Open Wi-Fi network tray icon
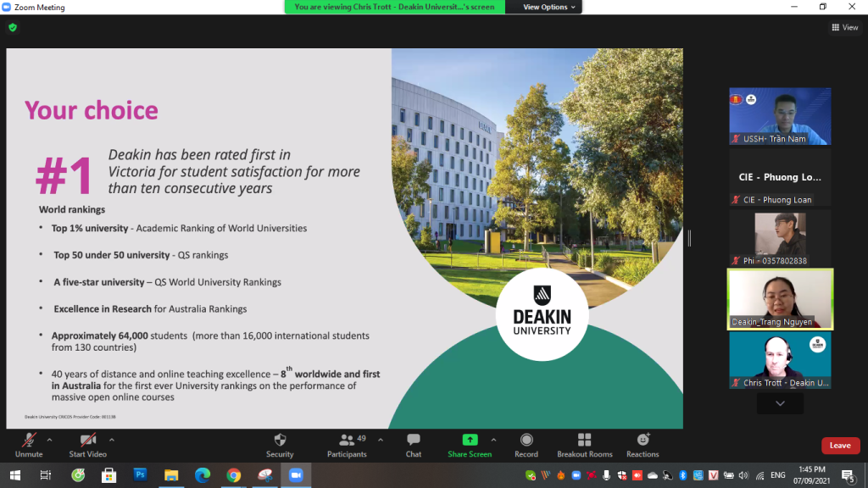Screen dimensions: 868x488 pyautogui.click(x=760, y=475)
